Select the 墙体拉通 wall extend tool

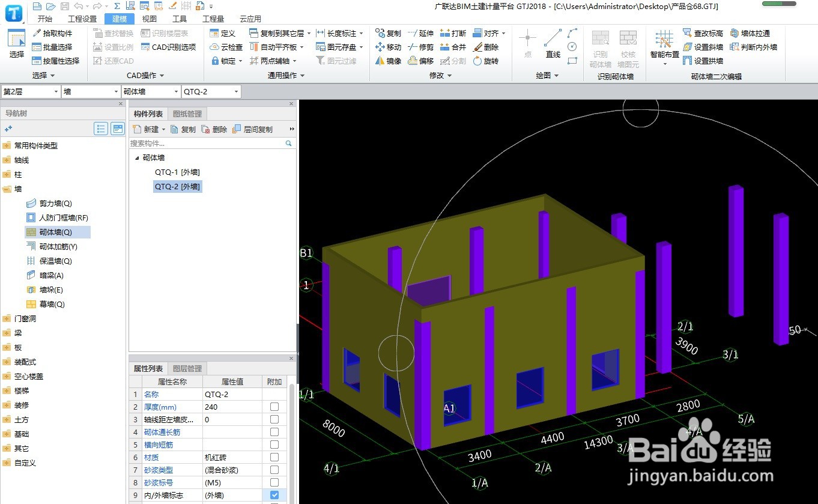750,33
